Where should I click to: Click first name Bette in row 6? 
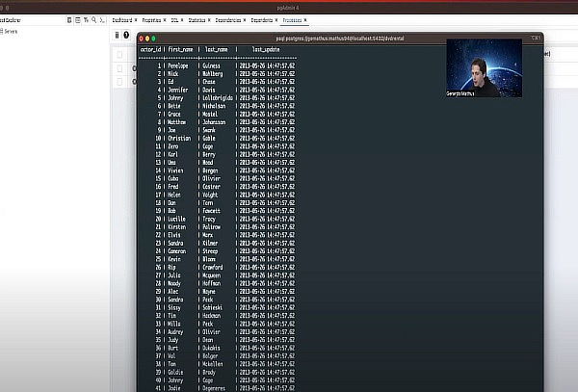174,106
